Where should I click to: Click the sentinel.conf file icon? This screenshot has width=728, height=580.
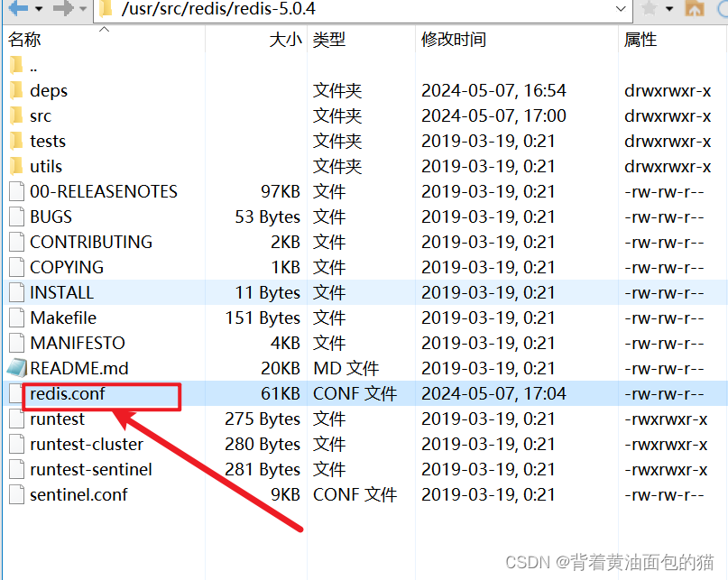(17, 494)
